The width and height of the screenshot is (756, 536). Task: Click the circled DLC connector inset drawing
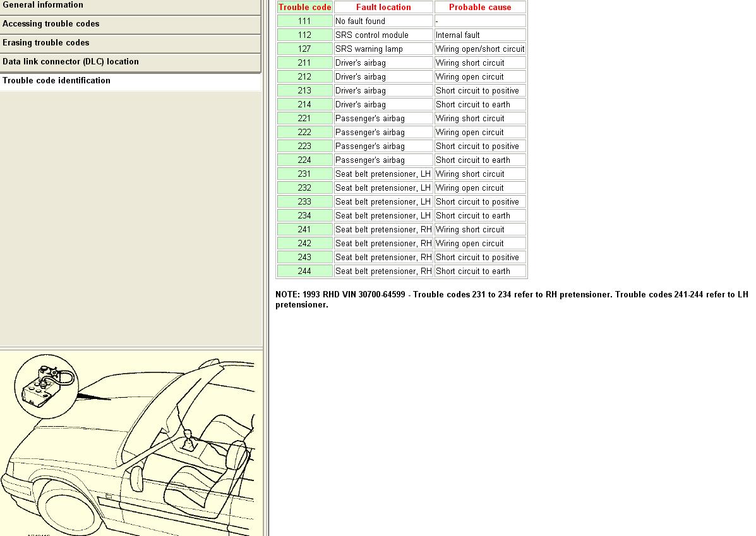45,386
